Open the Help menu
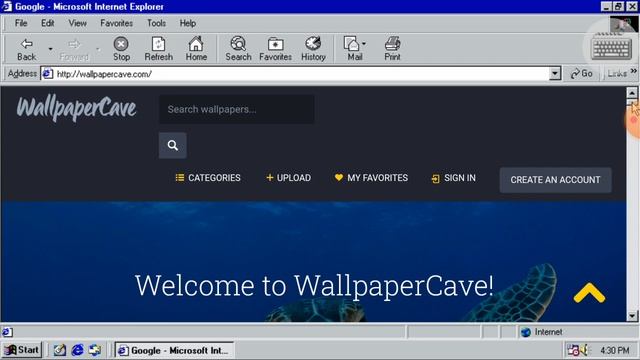Viewport: 640px width, 360px height. click(x=188, y=23)
